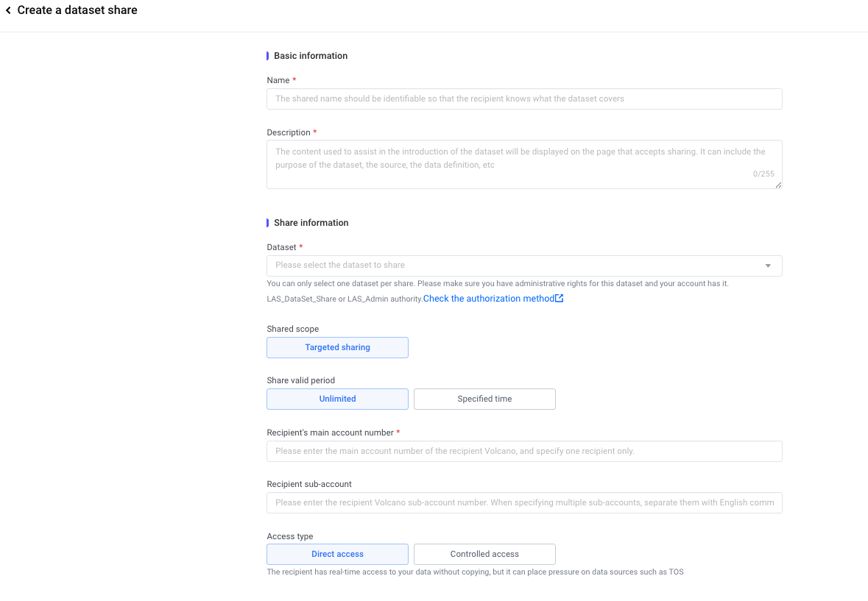Click the 0/255 character counter
Viewport: 868px width, 601px height.
(x=763, y=174)
